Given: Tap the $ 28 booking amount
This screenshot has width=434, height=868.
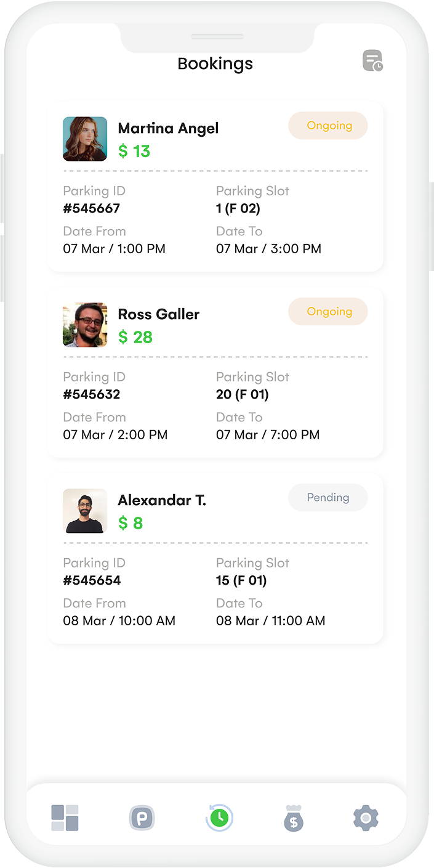Looking at the screenshot, I should coord(135,337).
